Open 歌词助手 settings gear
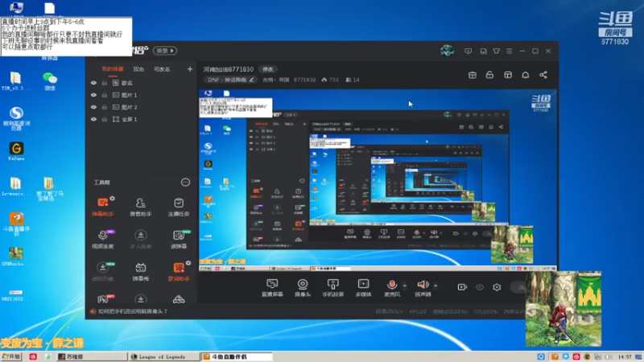 (x=188, y=263)
